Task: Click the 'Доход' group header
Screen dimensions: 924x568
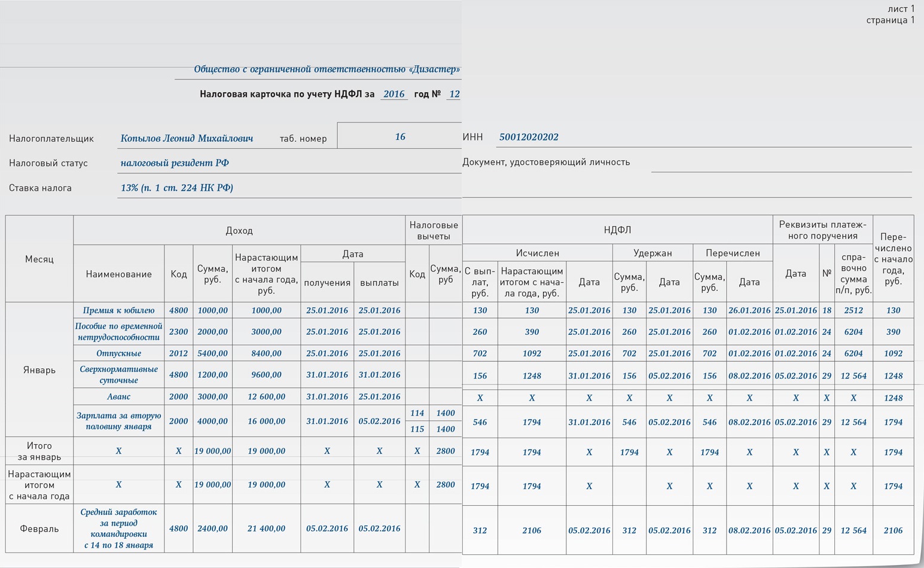Action: click(239, 230)
